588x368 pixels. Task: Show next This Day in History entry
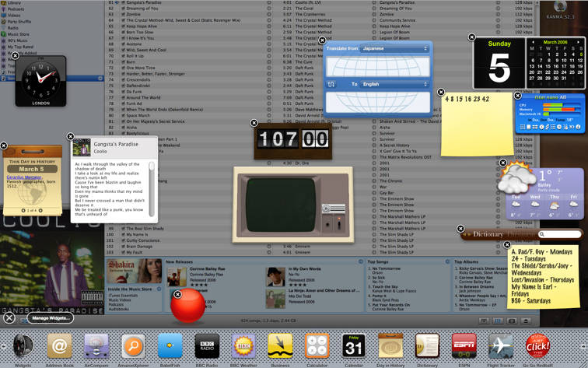point(40,211)
